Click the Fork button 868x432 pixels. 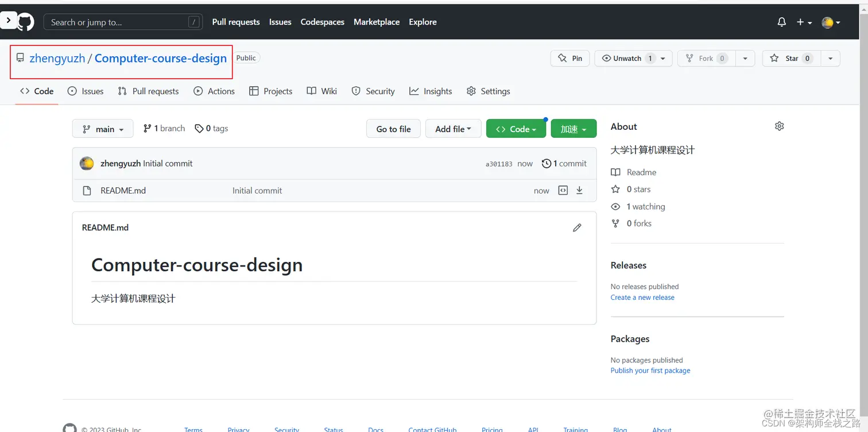tap(707, 58)
